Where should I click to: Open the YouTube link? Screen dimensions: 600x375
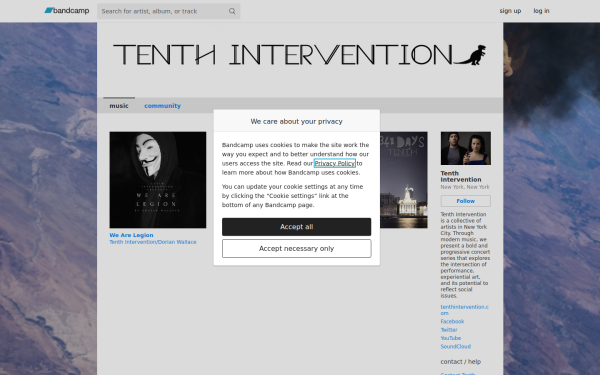click(451, 338)
